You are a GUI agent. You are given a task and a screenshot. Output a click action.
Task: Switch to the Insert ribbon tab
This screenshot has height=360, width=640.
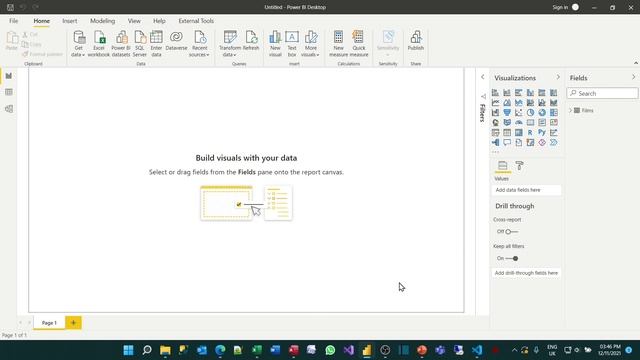click(x=70, y=21)
